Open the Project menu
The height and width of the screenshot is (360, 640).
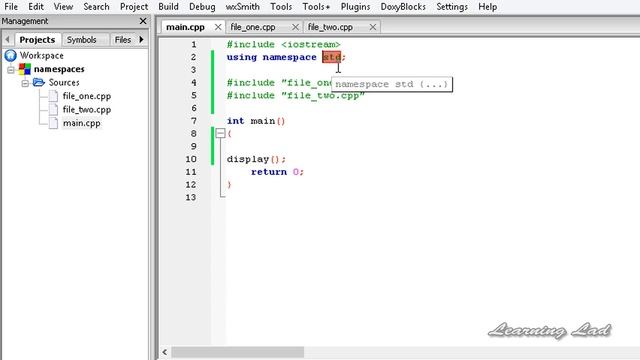(134, 7)
